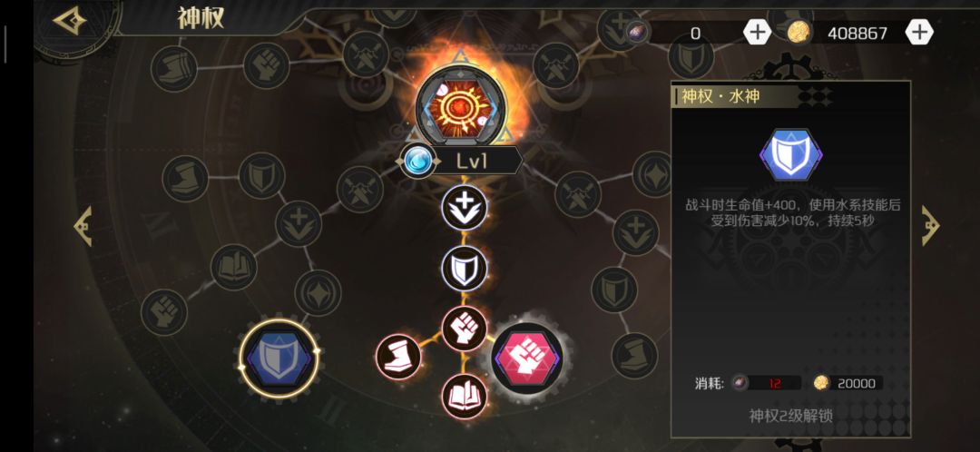Image resolution: width=980 pixels, height=452 pixels.
Task: Tap the blue shield icon in detail panel
Action: point(790,155)
